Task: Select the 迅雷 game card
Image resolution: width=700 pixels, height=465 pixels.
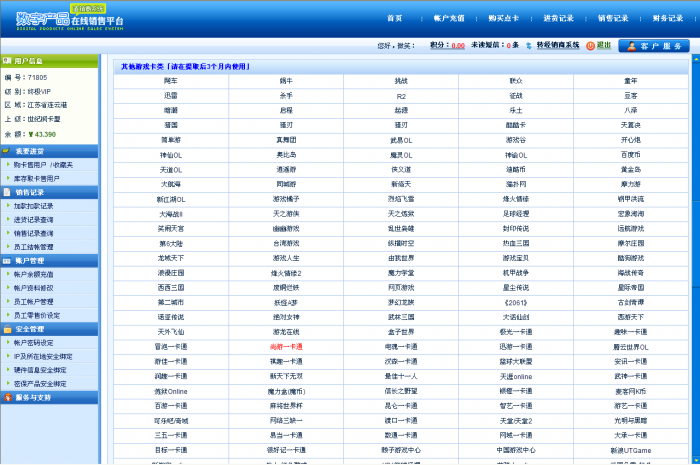Action: (x=171, y=96)
